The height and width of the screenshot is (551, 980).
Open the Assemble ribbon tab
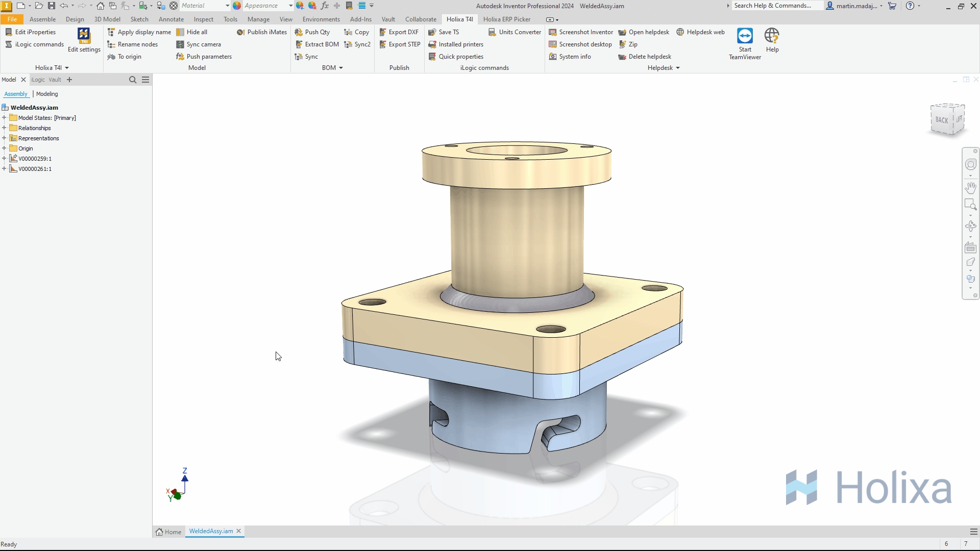(42, 19)
